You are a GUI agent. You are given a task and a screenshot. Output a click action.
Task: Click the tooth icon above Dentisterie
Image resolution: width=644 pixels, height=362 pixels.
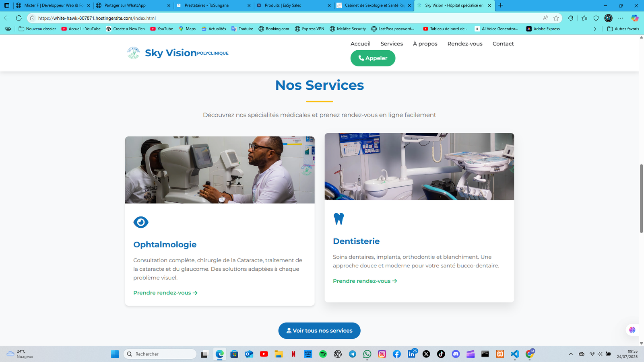click(339, 218)
